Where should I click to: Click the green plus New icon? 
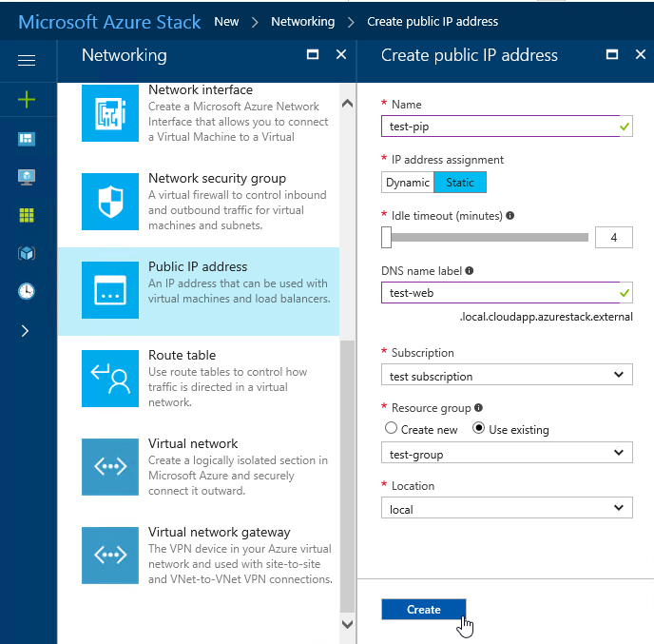pyautogui.click(x=27, y=100)
